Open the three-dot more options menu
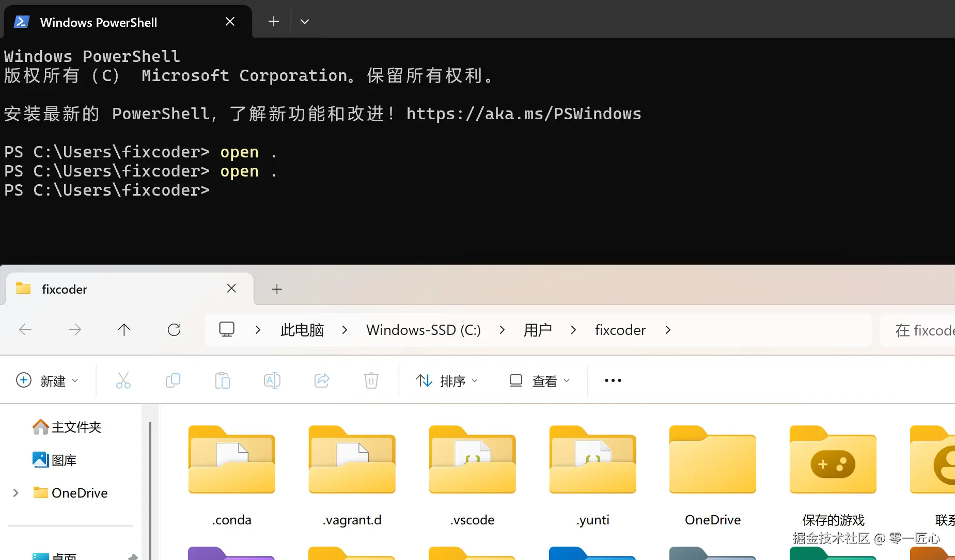The height and width of the screenshot is (560, 955). (613, 381)
